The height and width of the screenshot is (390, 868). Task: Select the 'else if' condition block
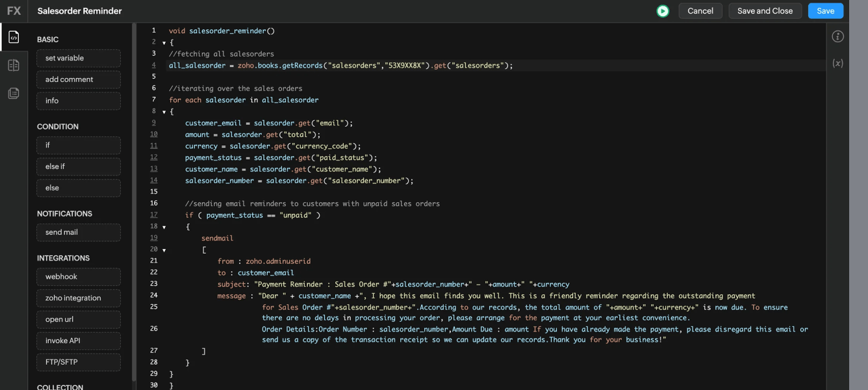(x=79, y=166)
